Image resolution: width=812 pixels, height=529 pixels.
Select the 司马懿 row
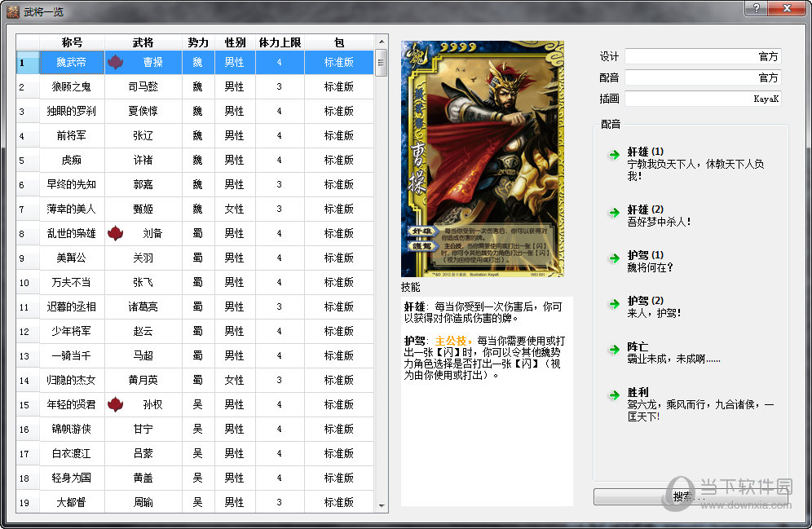pos(195,87)
